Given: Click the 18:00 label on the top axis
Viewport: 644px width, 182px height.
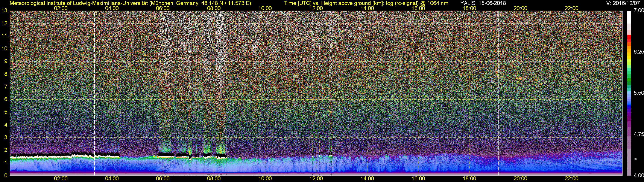Looking at the screenshot, I should tap(469, 8).
